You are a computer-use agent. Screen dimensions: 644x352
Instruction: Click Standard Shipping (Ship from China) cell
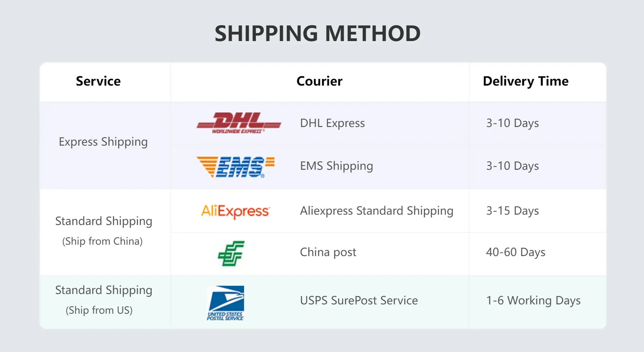coord(103,231)
